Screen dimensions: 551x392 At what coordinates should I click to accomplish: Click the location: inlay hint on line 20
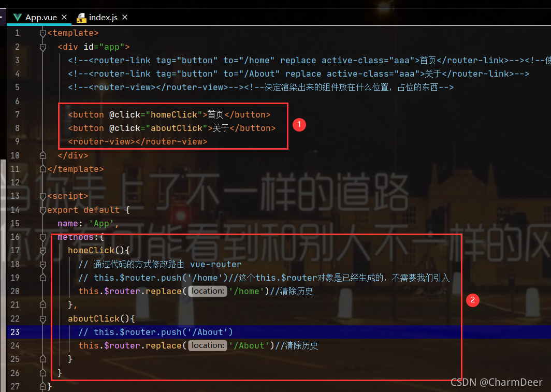coord(208,291)
